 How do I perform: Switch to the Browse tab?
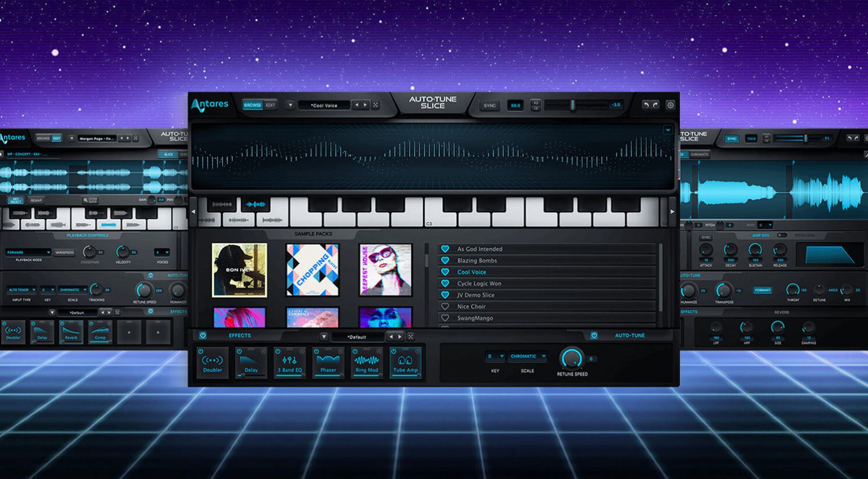click(253, 104)
